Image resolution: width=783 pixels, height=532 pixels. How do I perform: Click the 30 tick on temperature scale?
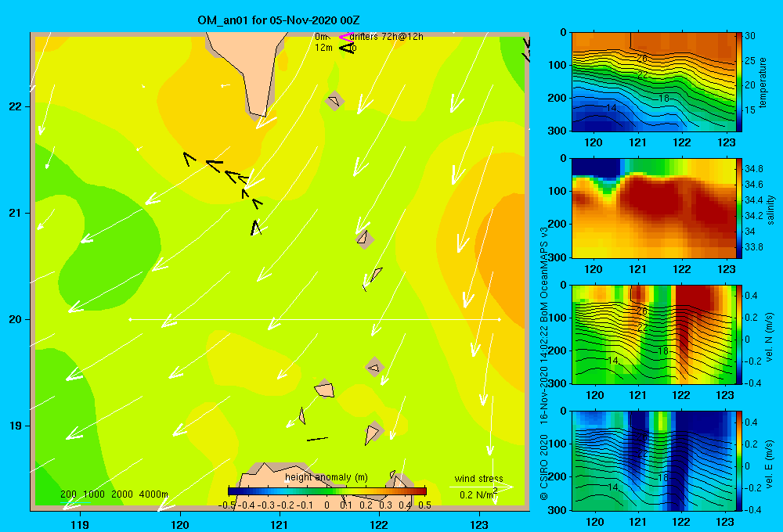click(750, 36)
